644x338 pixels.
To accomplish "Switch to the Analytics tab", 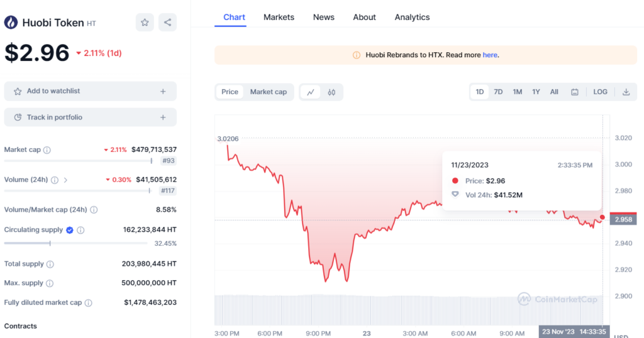I will point(412,17).
